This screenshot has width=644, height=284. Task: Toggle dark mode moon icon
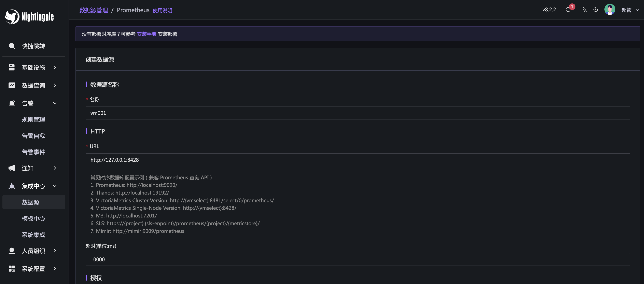pos(596,10)
